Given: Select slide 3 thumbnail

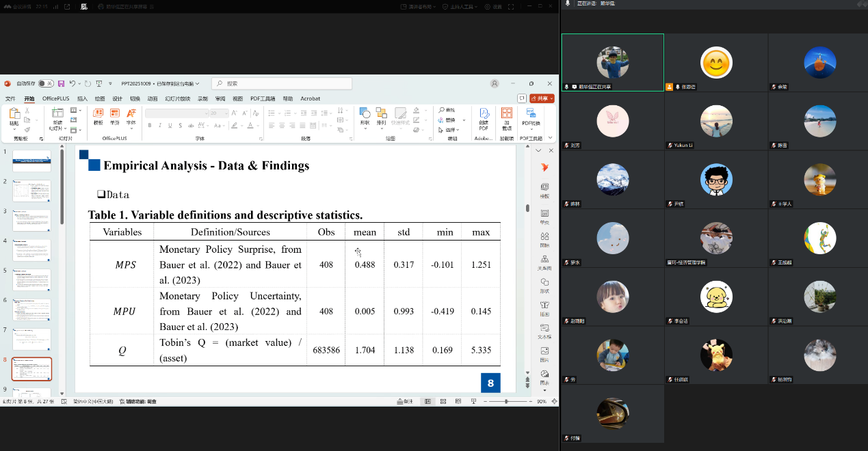Looking at the screenshot, I should coord(31,221).
